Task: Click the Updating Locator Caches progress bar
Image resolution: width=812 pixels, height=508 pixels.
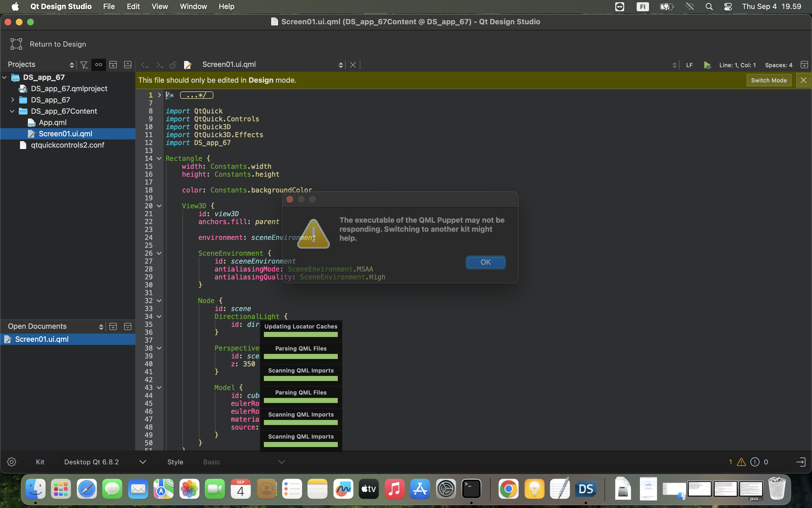Action: tap(301, 334)
